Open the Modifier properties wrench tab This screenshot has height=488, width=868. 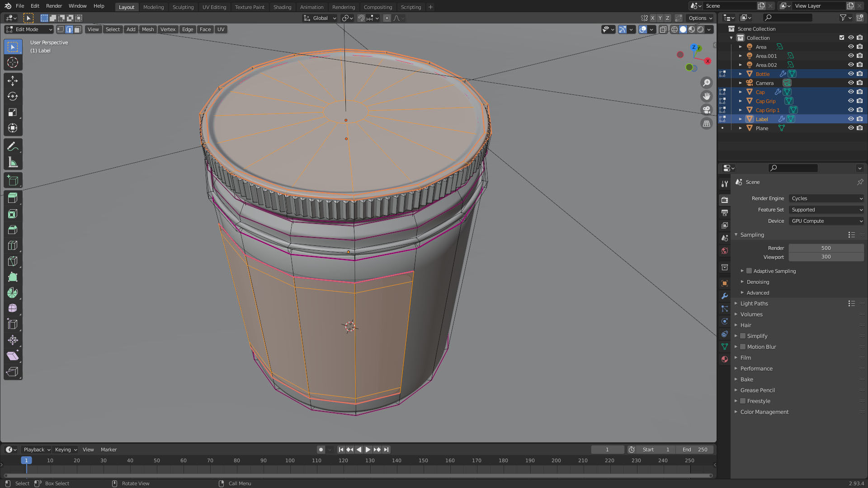(x=725, y=296)
